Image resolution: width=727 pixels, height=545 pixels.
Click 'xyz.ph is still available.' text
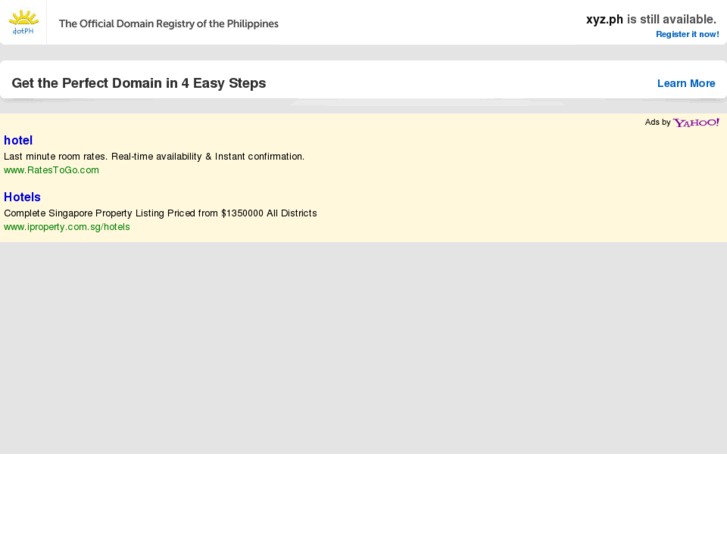(x=651, y=19)
